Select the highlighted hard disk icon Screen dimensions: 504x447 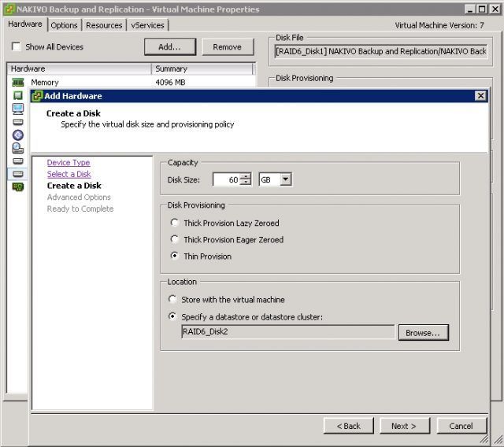(18, 174)
